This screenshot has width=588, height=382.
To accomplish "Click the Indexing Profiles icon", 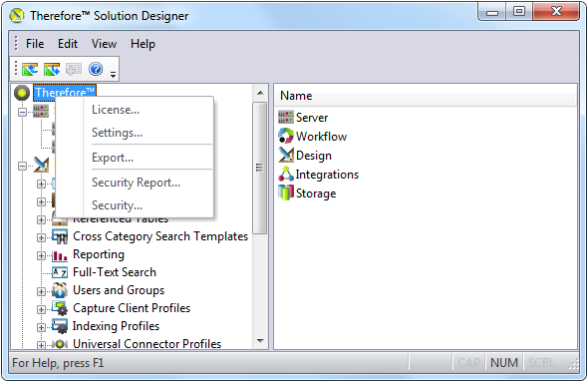I will click(60, 326).
